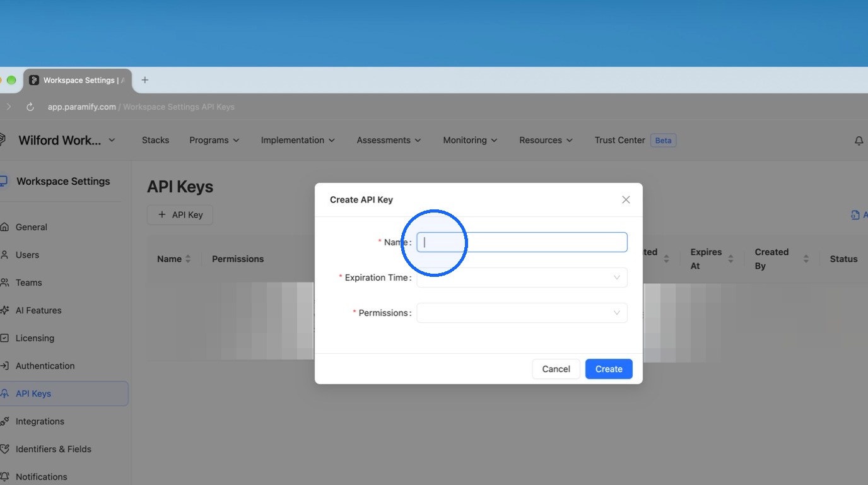Select the Workspace Settings browser tab
868x485 pixels.
click(78, 80)
